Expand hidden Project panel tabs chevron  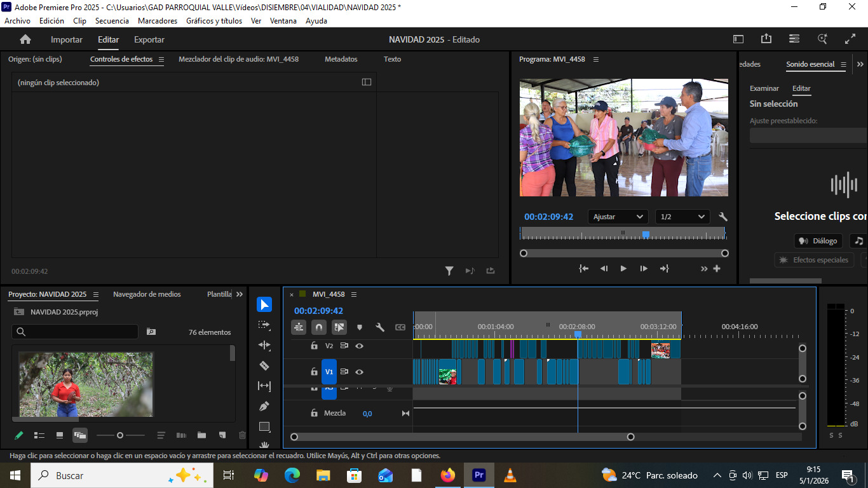[240, 294]
